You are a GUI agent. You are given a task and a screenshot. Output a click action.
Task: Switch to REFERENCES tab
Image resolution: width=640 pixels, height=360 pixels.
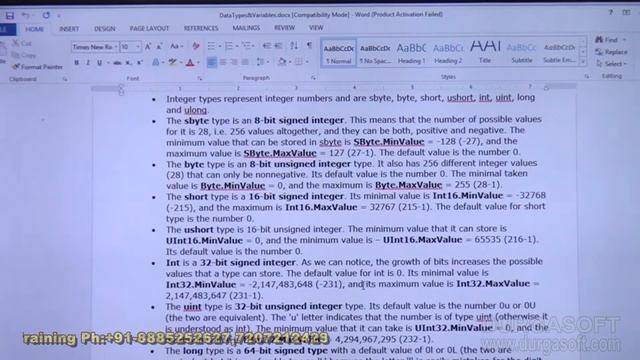(201, 28)
